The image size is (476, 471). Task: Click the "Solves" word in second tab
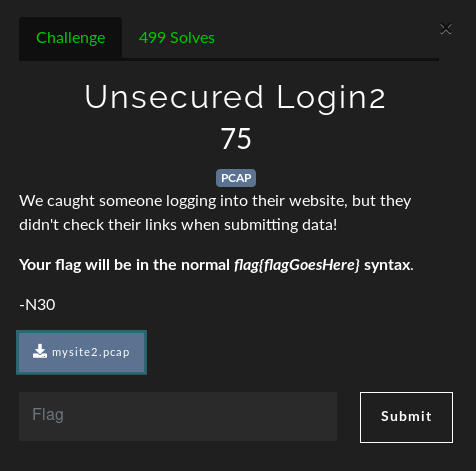[192, 38]
